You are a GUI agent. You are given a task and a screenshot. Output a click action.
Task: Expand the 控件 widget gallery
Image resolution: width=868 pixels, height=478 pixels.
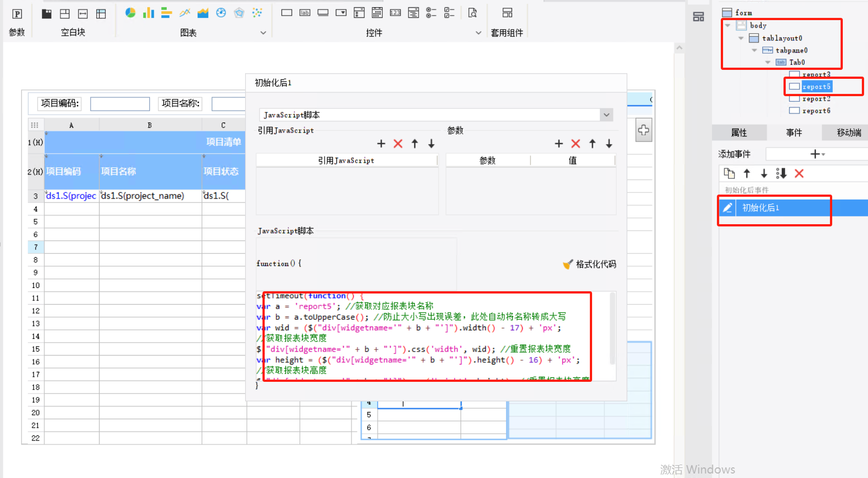(478, 33)
